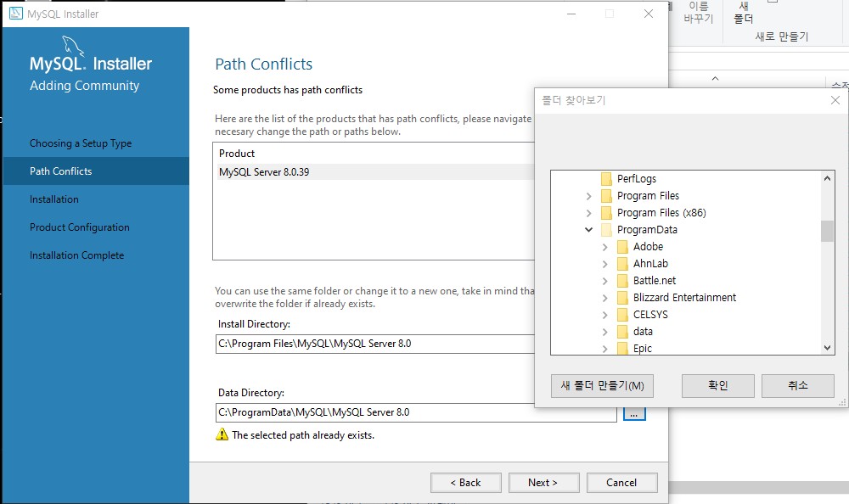Viewport: 849px width, 504px height.
Task: Click the MySQL dolphin logo
Action: [x=74, y=46]
